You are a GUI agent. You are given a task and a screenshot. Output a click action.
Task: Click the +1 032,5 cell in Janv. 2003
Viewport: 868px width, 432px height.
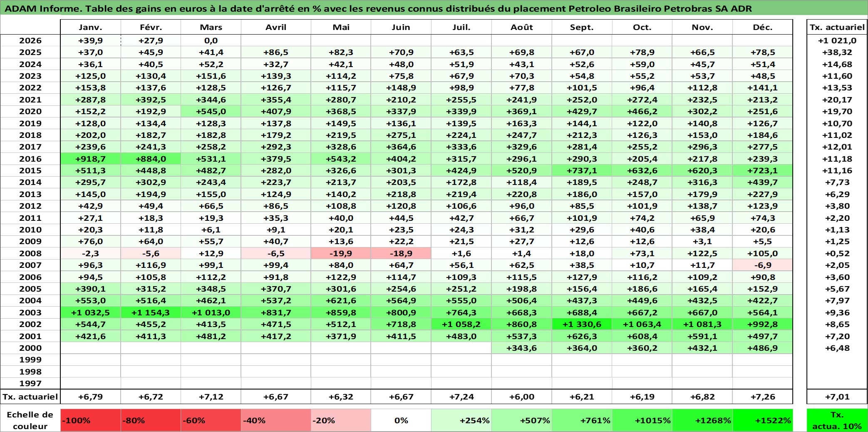click(91, 312)
